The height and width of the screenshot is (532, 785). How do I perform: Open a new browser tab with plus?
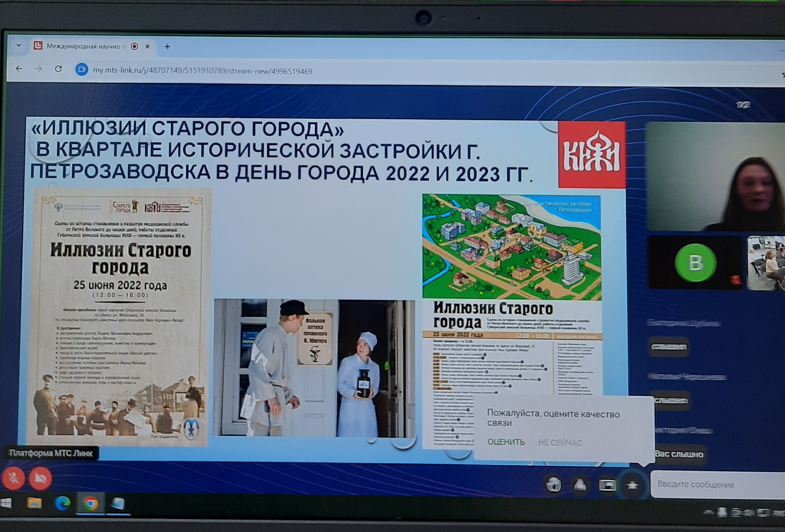pyautogui.click(x=167, y=47)
